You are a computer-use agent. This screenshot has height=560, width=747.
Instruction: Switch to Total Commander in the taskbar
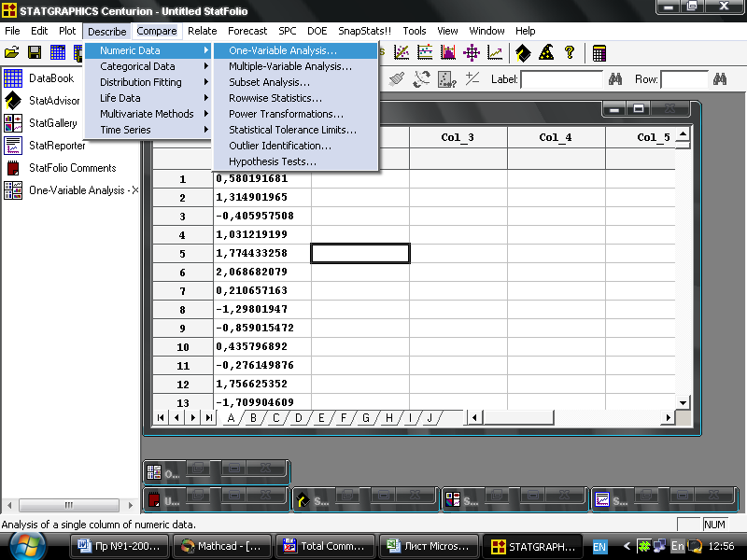325,546
